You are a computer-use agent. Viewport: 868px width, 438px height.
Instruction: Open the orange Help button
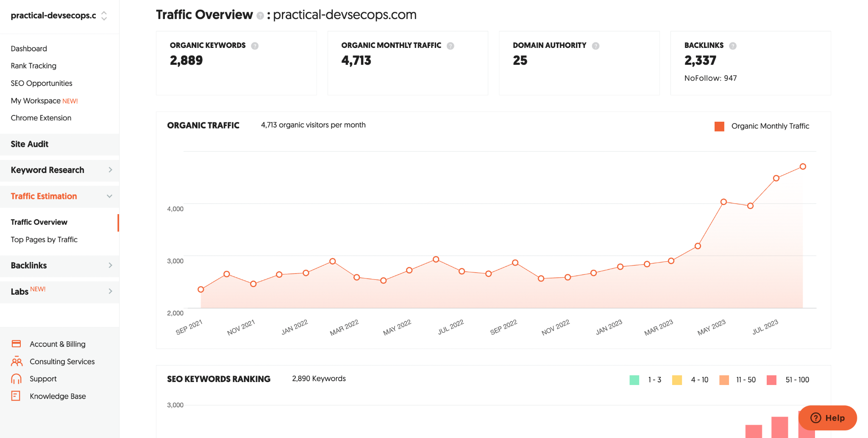pyautogui.click(x=827, y=418)
